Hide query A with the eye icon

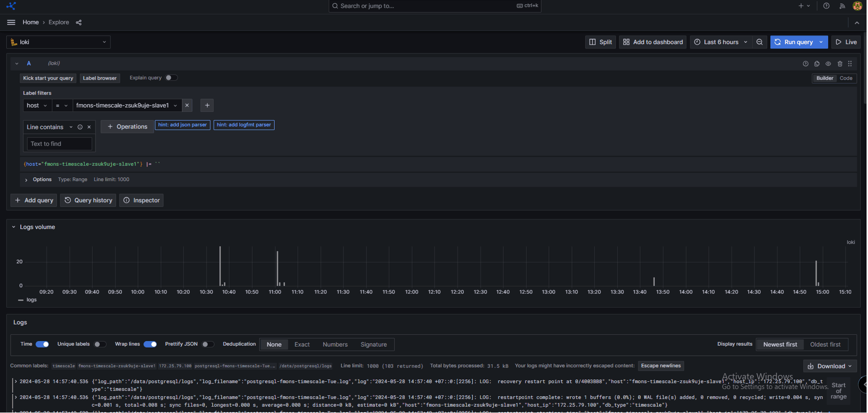click(829, 64)
